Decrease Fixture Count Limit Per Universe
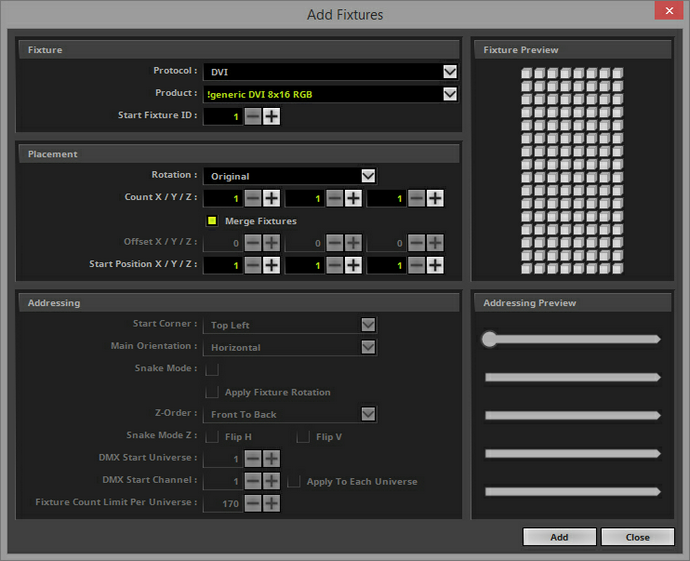 pos(253,504)
